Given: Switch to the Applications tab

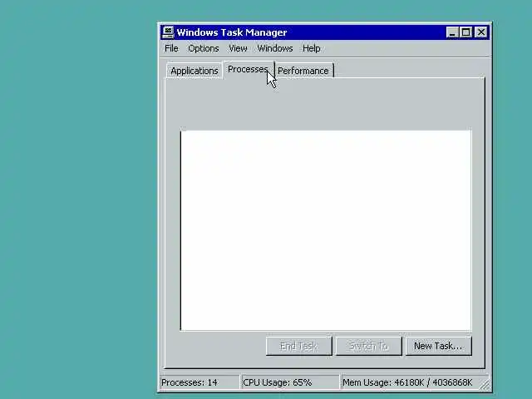Looking at the screenshot, I should click(x=194, y=71).
